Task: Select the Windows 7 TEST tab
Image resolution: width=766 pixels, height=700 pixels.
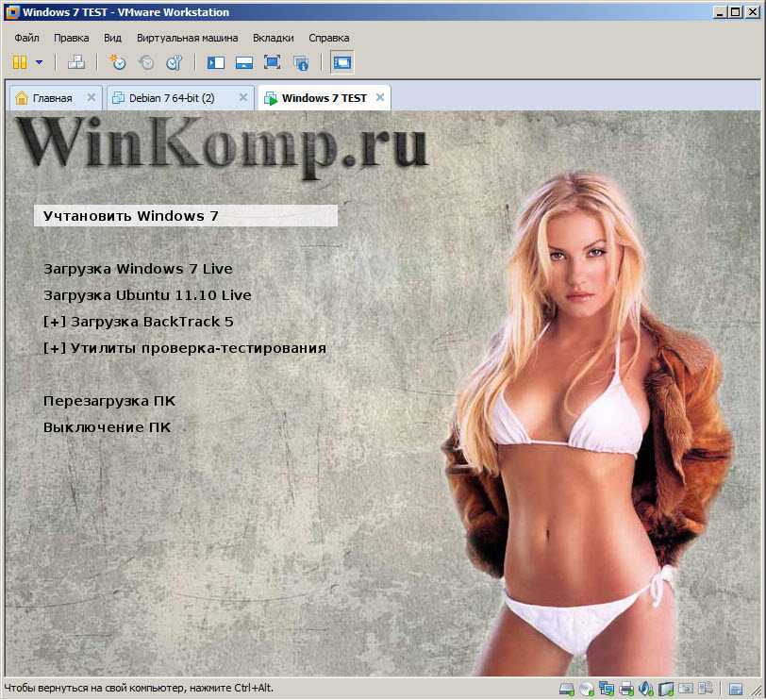Action: pos(324,98)
